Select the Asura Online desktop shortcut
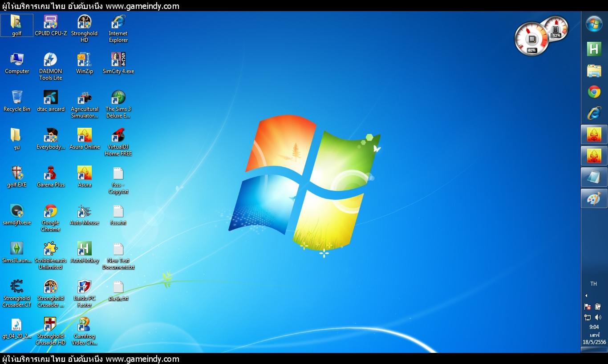608x364 pixels. (x=85, y=139)
